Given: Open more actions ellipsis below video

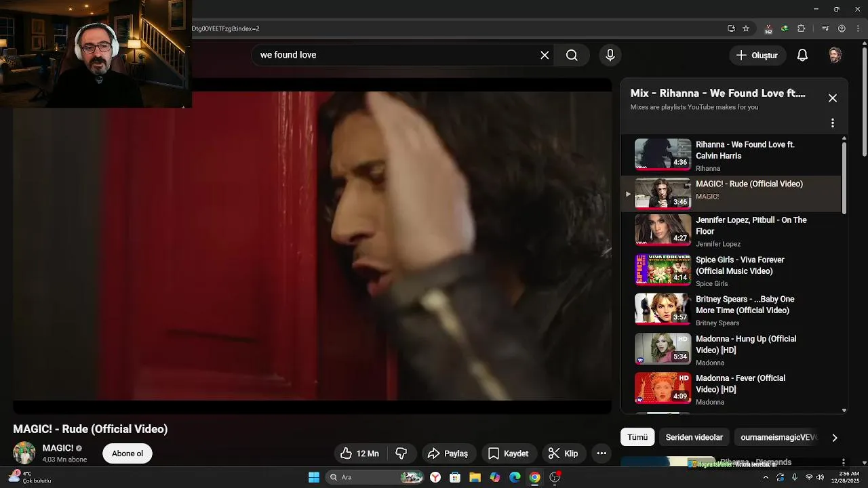Looking at the screenshot, I should click(601, 453).
